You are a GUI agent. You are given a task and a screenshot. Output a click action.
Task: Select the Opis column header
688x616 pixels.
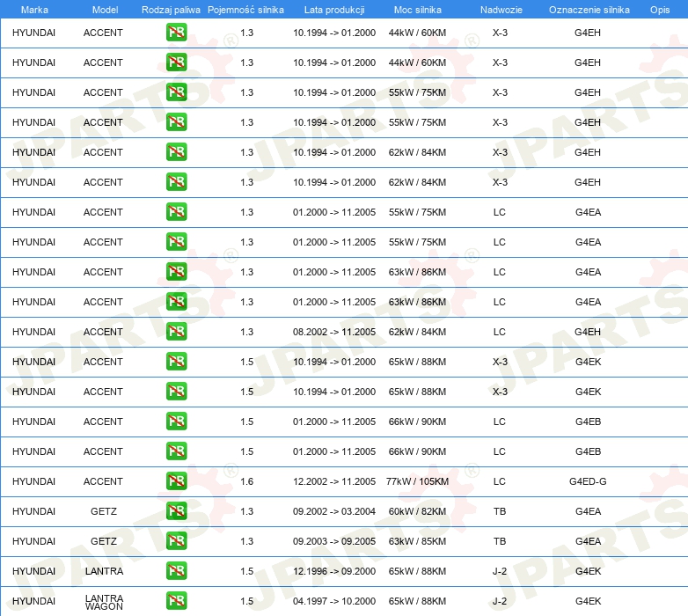pos(660,10)
